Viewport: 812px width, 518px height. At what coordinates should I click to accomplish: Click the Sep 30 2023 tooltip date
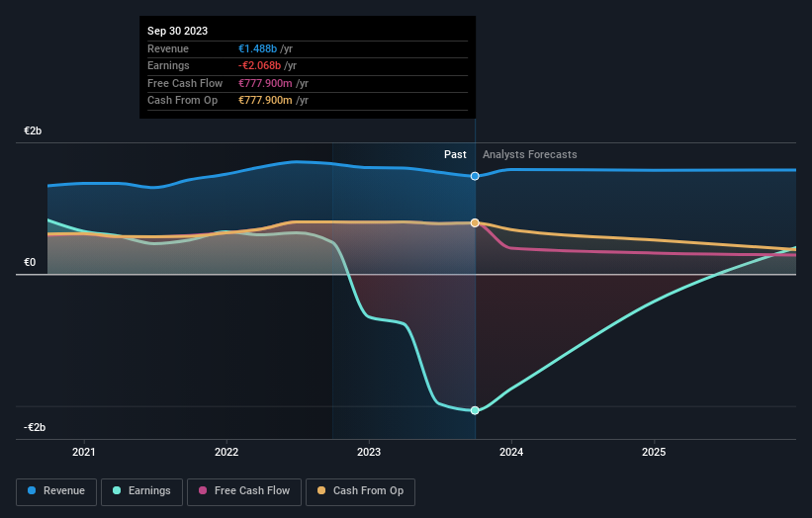point(178,31)
